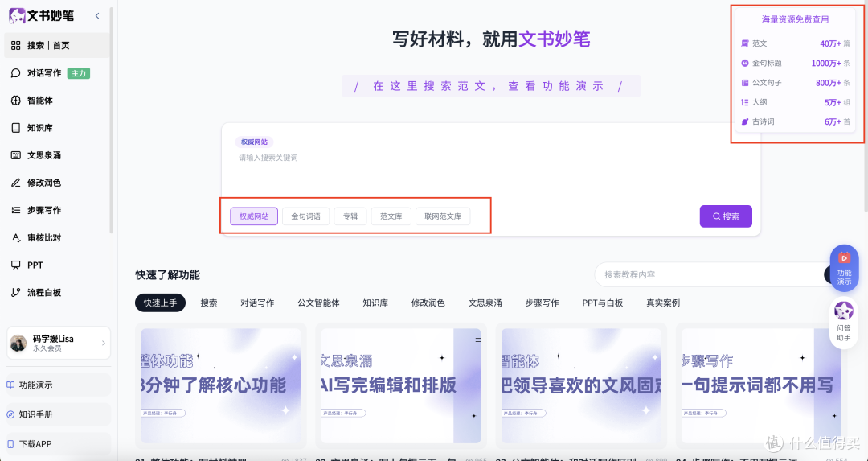The image size is (868, 461).
Task: Click the 主力 green badge
Action: click(78, 72)
